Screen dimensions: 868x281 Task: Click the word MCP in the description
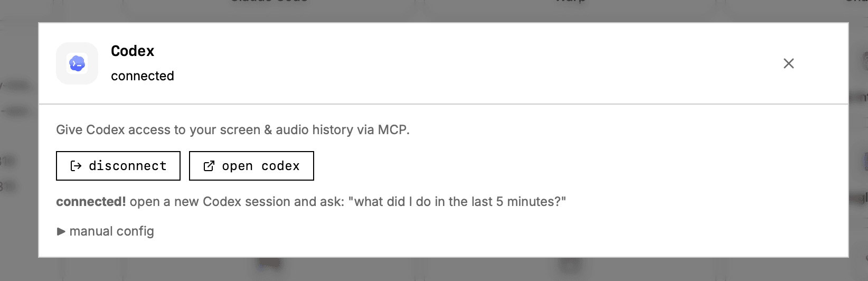(393, 130)
